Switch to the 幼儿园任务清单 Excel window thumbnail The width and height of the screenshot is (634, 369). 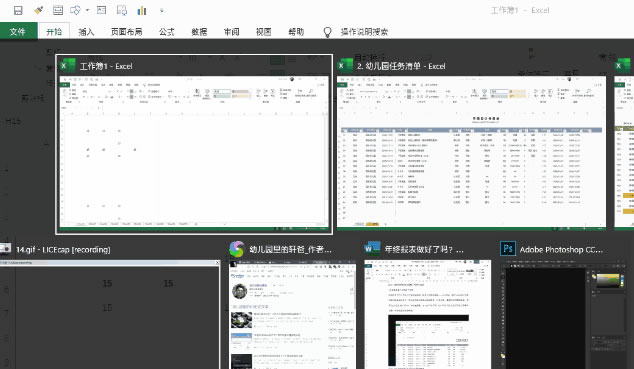[471, 144]
